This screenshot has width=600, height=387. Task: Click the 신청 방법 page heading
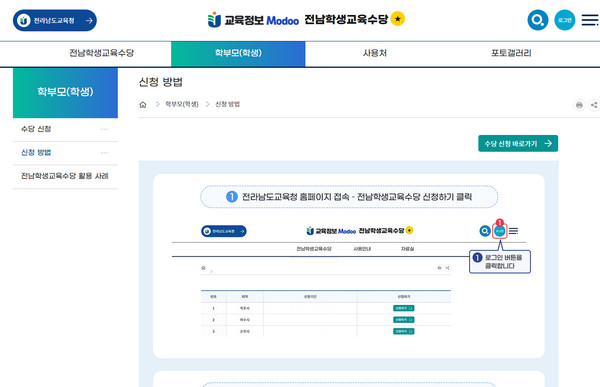coord(160,82)
